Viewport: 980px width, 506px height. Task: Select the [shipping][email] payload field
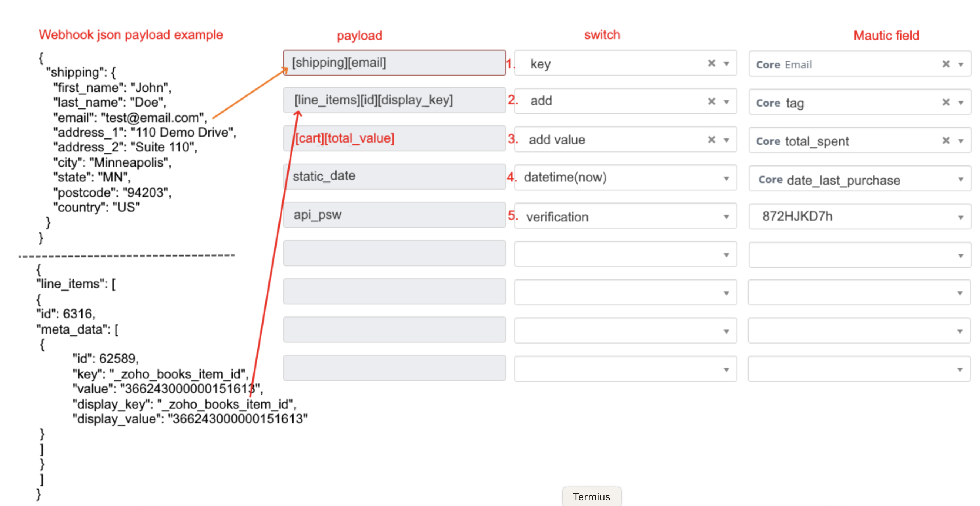394,62
